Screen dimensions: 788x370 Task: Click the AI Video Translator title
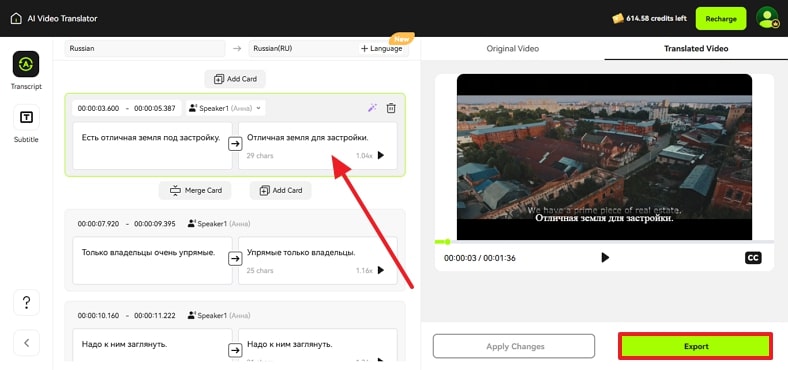pos(62,19)
